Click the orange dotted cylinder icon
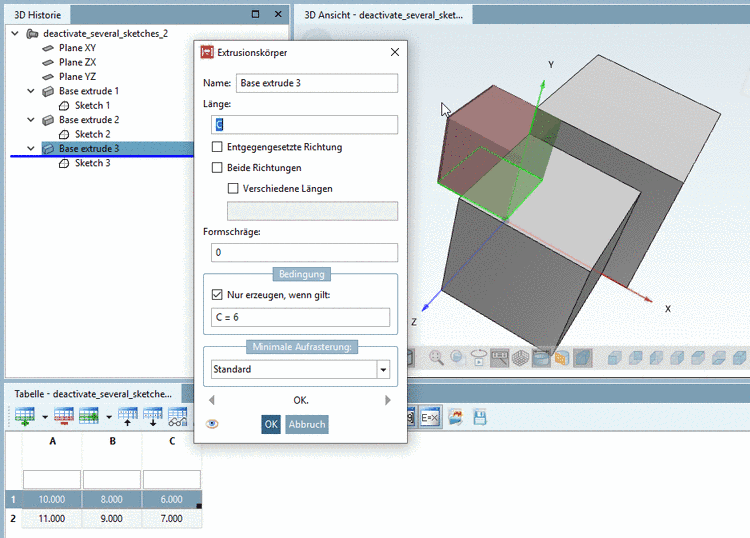The image size is (750, 538). pos(562,358)
